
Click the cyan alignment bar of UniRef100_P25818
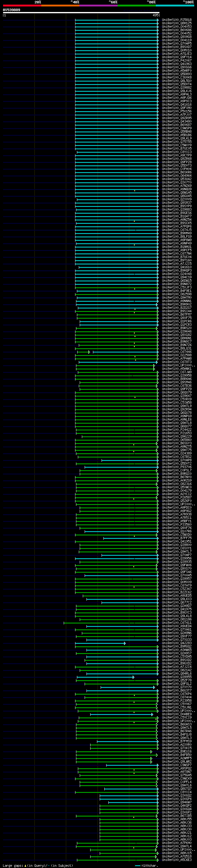click(x=117, y=20)
